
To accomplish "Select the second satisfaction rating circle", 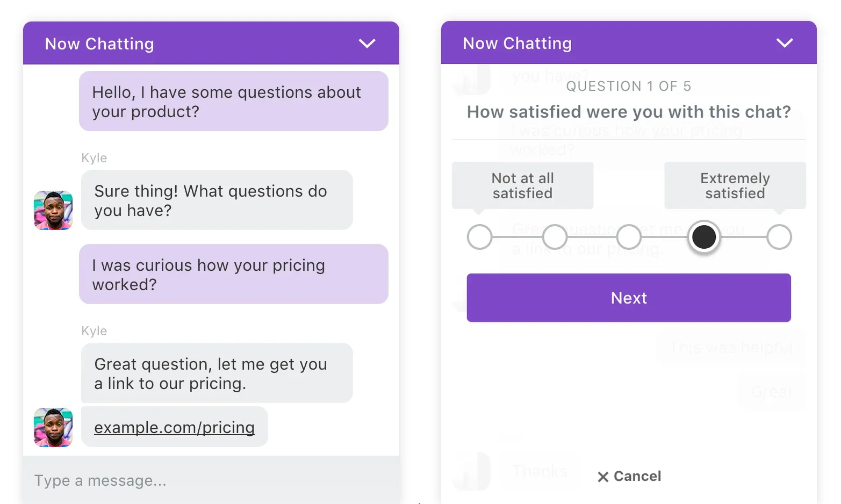I will pyautogui.click(x=555, y=237).
